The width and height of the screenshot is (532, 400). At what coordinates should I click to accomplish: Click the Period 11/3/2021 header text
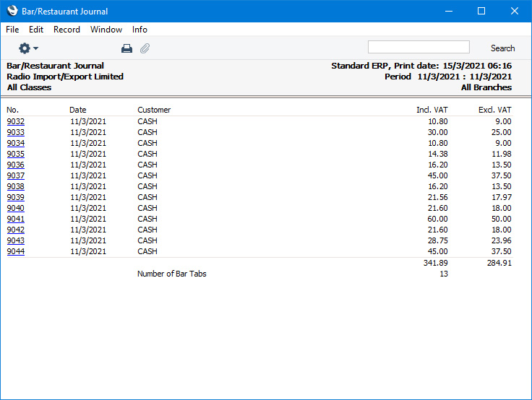coord(448,77)
